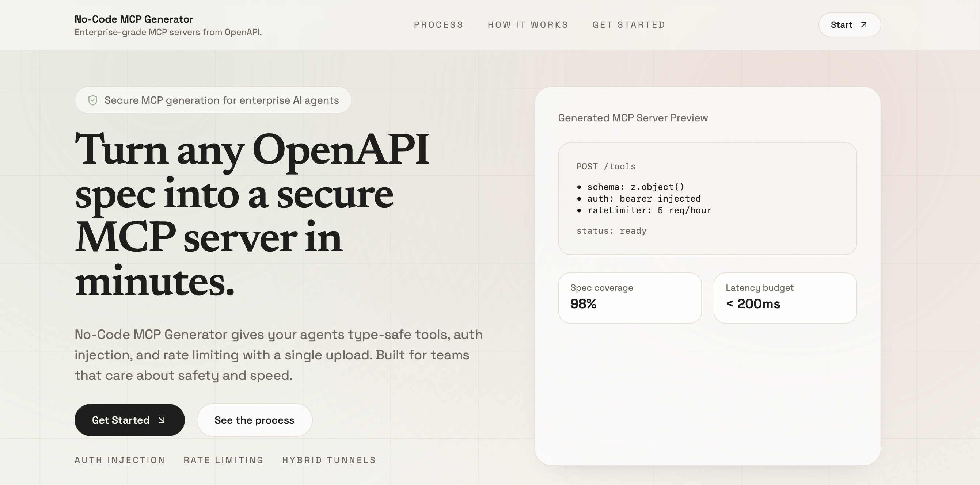Open the Process nav item
980x485 pixels.
click(438, 25)
